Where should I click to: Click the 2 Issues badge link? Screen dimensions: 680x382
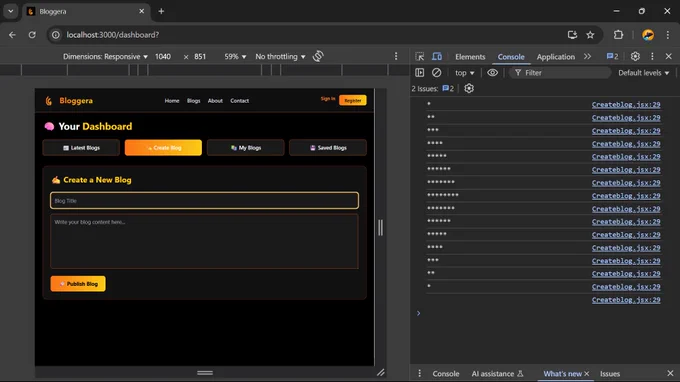(x=448, y=88)
